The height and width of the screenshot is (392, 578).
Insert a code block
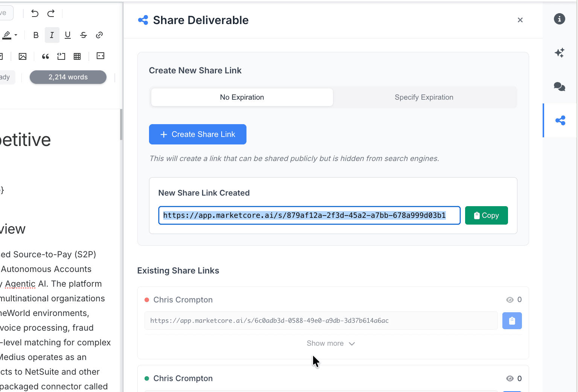[x=61, y=56]
